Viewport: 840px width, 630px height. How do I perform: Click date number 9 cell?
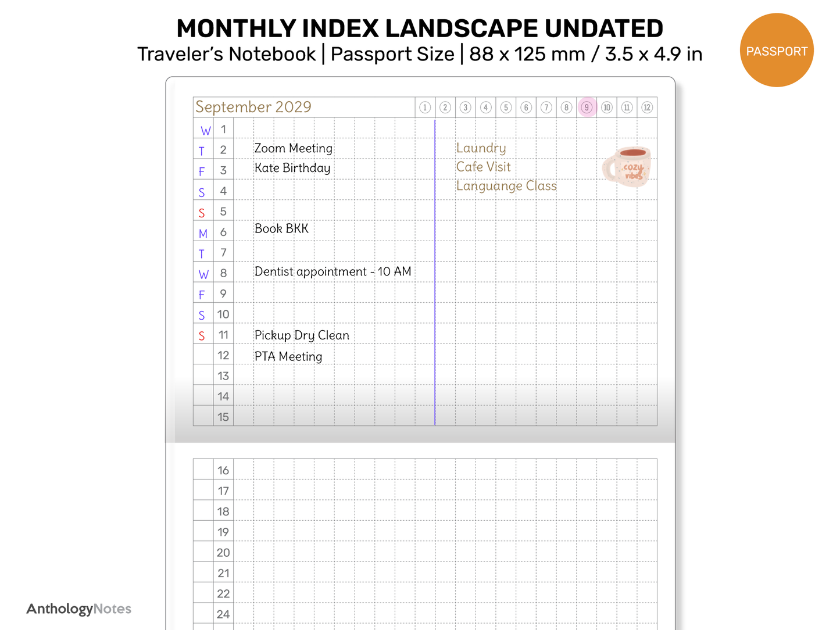coord(223,293)
